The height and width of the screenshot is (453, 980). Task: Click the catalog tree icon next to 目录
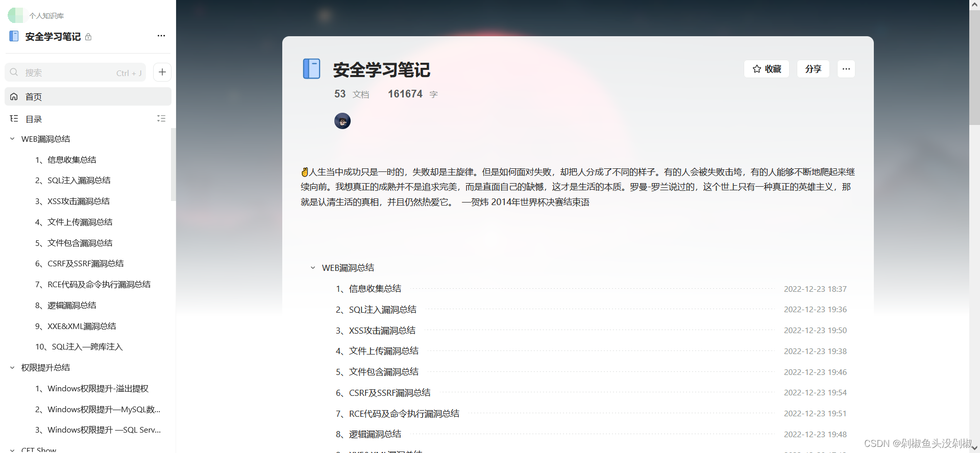(x=14, y=118)
